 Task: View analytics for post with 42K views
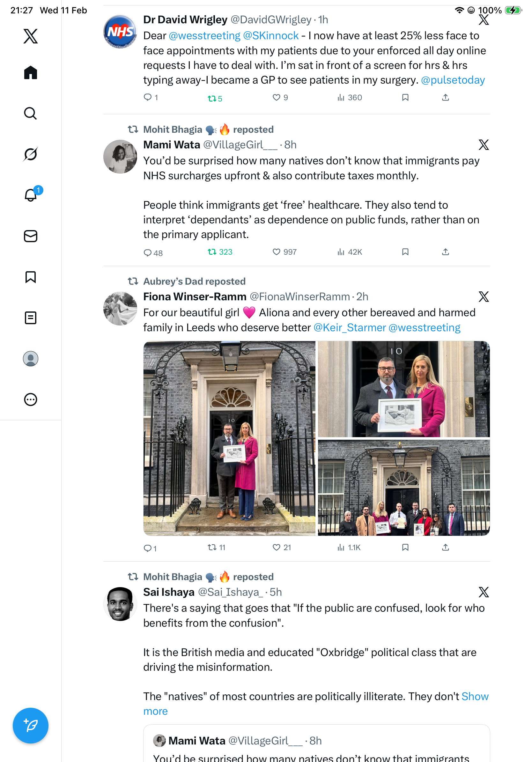tap(350, 252)
